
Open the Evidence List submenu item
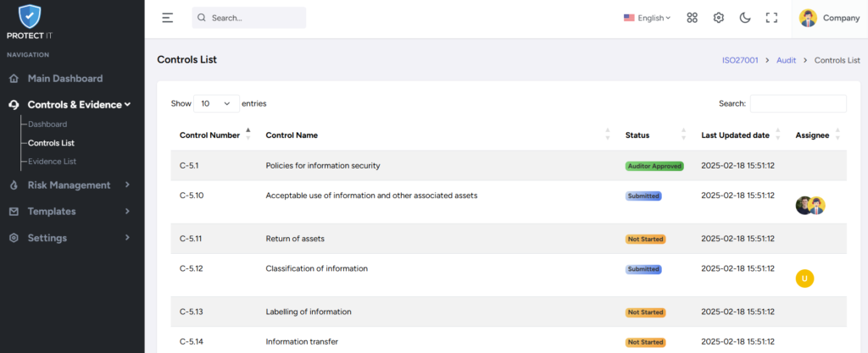(52, 162)
